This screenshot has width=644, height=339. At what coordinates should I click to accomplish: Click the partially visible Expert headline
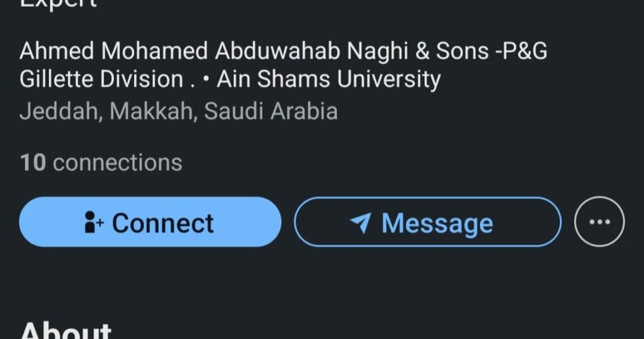point(58,4)
